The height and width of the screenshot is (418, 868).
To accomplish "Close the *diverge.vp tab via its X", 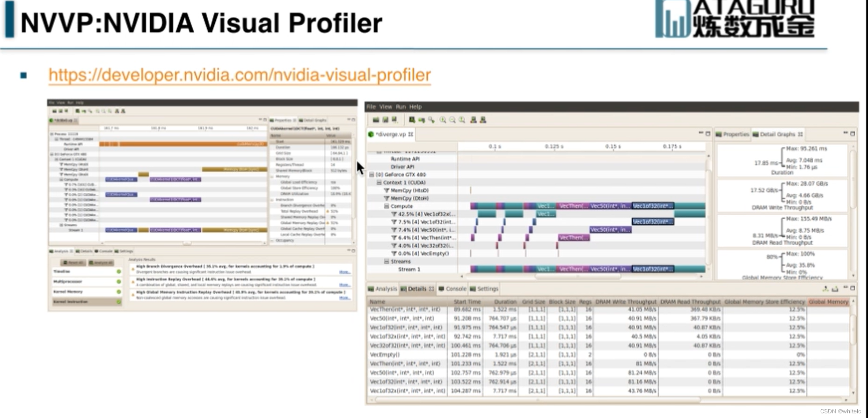I will point(411,134).
